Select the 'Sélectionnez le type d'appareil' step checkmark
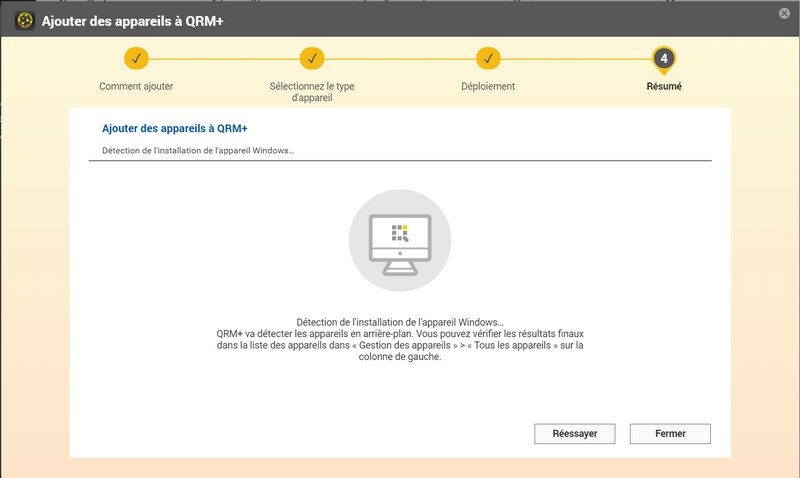The image size is (800, 478). point(312,58)
